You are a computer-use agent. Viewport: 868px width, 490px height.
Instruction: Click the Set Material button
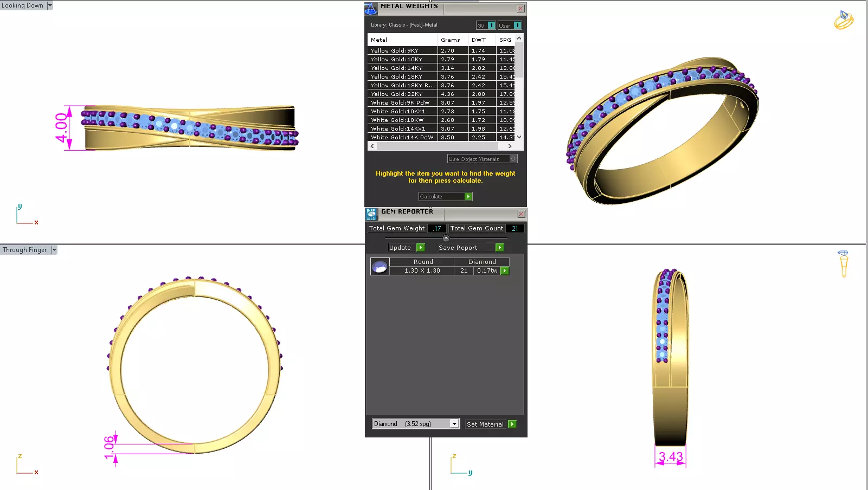point(486,424)
